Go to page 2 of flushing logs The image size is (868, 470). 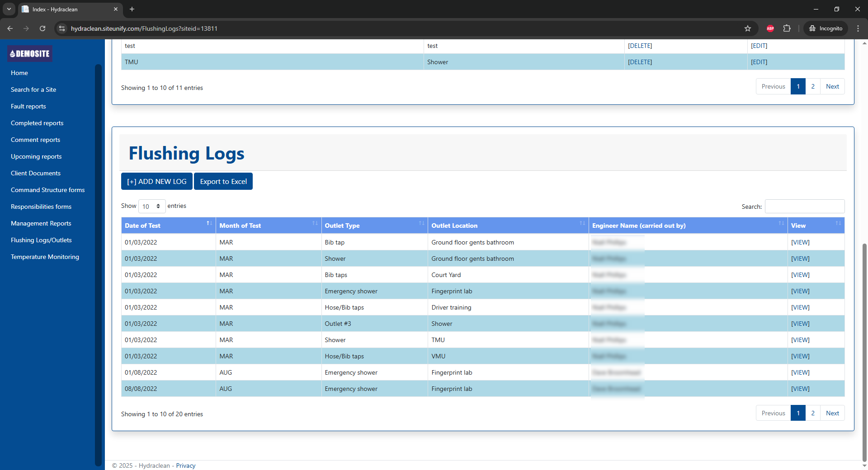(x=813, y=413)
